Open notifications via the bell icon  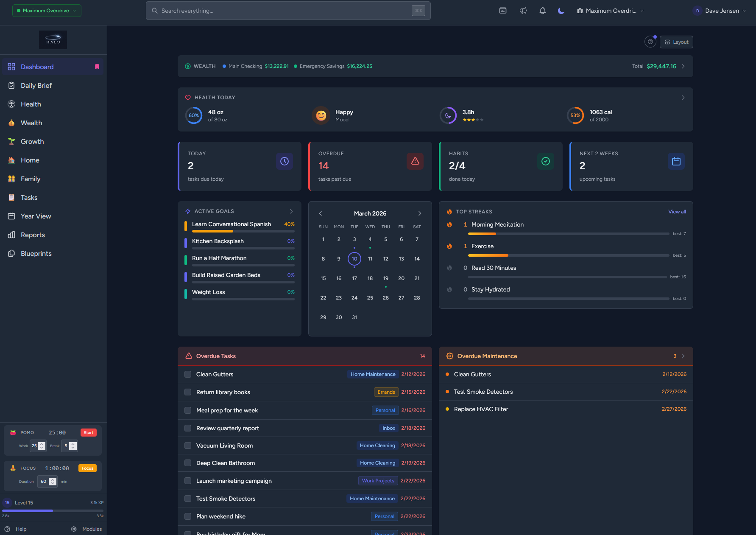click(x=543, y=11)
